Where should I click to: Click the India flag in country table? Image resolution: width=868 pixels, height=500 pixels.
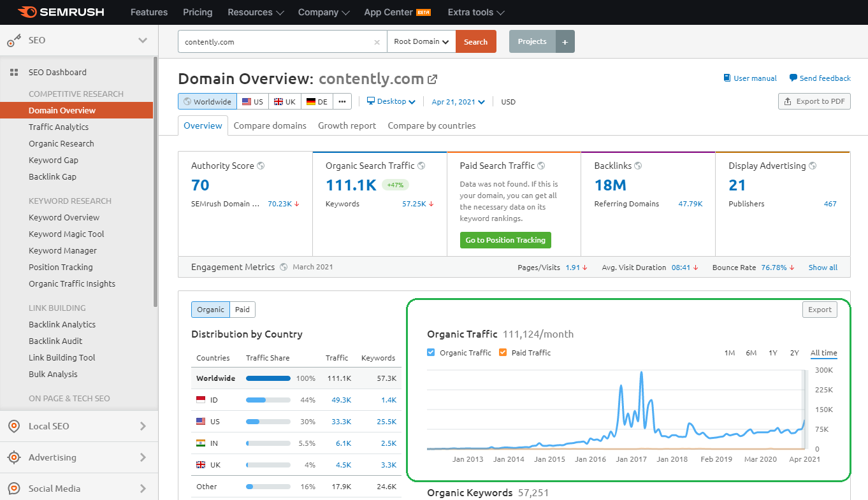coord(201,443)
